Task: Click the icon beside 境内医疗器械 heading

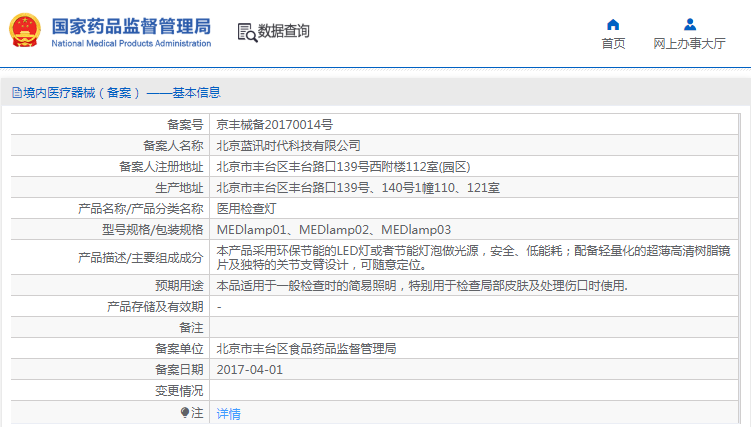Action: click(x=16, y=92)
